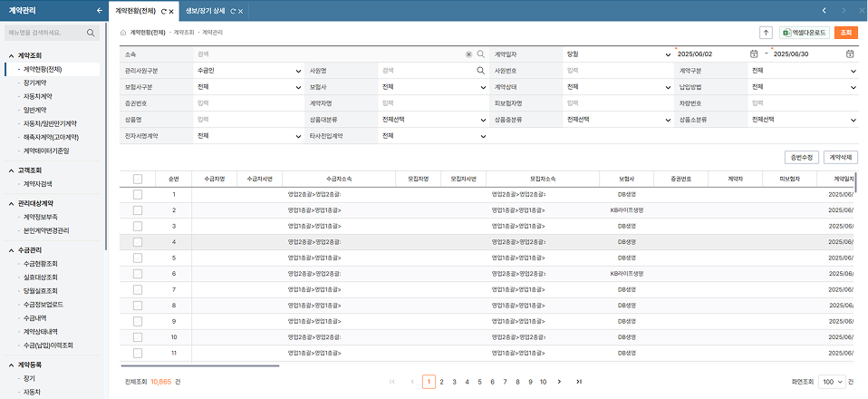868x399 pixels.
Task: Open 자동차계약 in the sidebar menu
Action: pos(38,95)
